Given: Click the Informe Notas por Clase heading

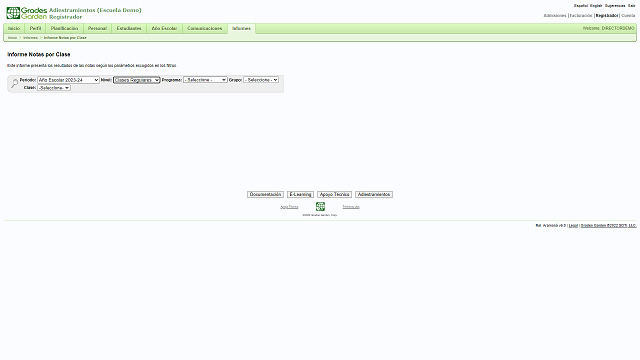Looking at the screenshot, I should 39,54.
